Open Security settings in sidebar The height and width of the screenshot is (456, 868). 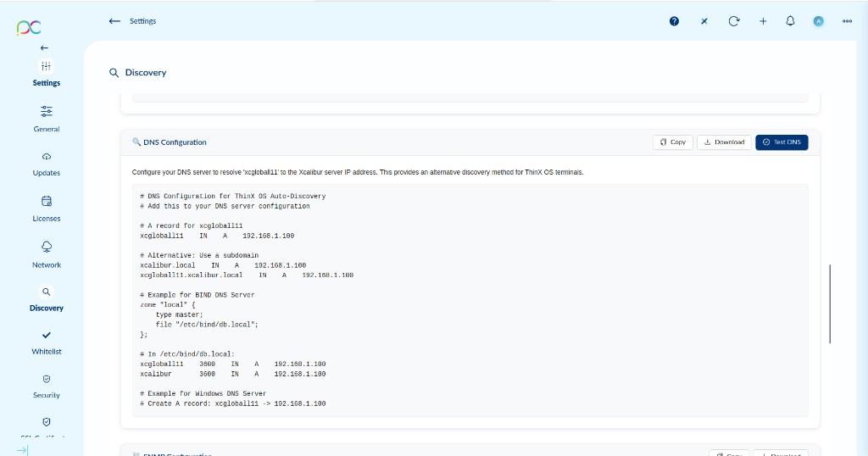[47, 386]
